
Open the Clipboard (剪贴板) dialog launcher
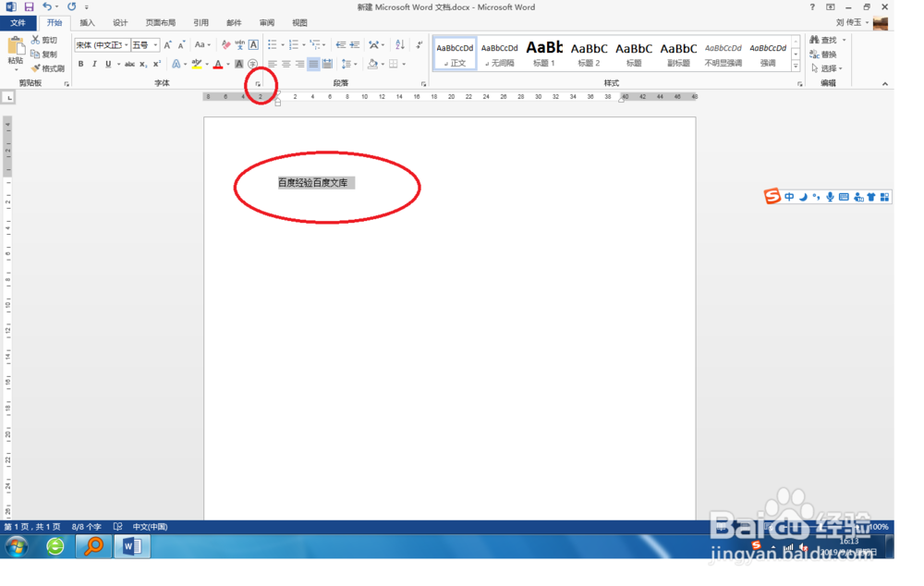click(x=67, y=84)
